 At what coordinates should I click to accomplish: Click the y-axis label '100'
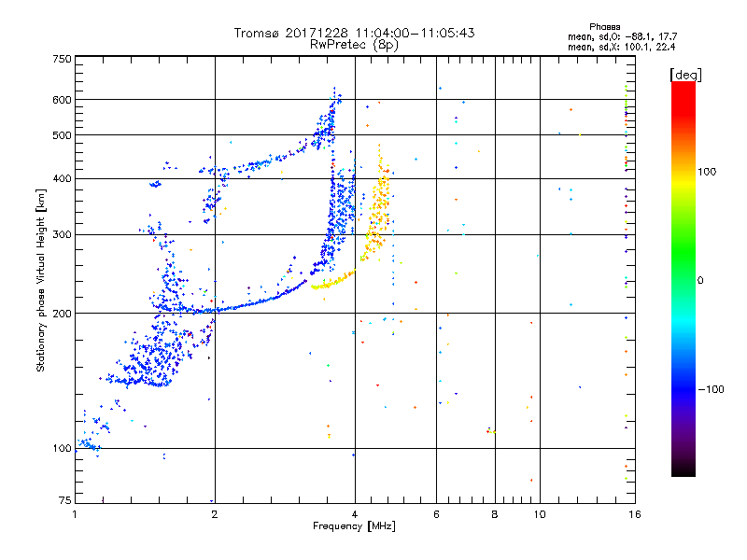coord(62,449)
